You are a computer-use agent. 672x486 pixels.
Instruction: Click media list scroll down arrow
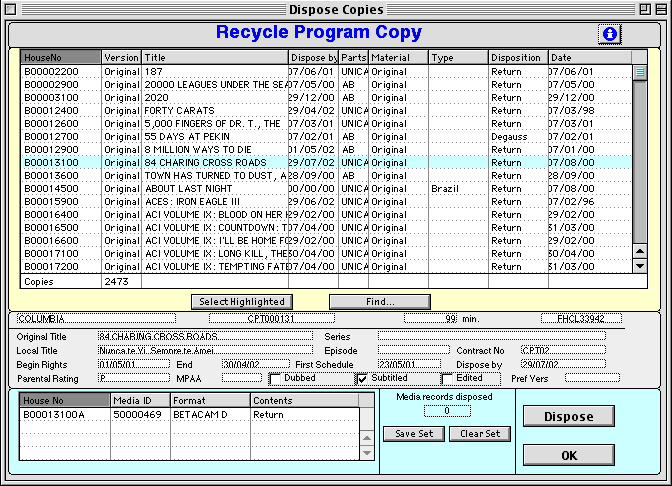pos(367,453)
